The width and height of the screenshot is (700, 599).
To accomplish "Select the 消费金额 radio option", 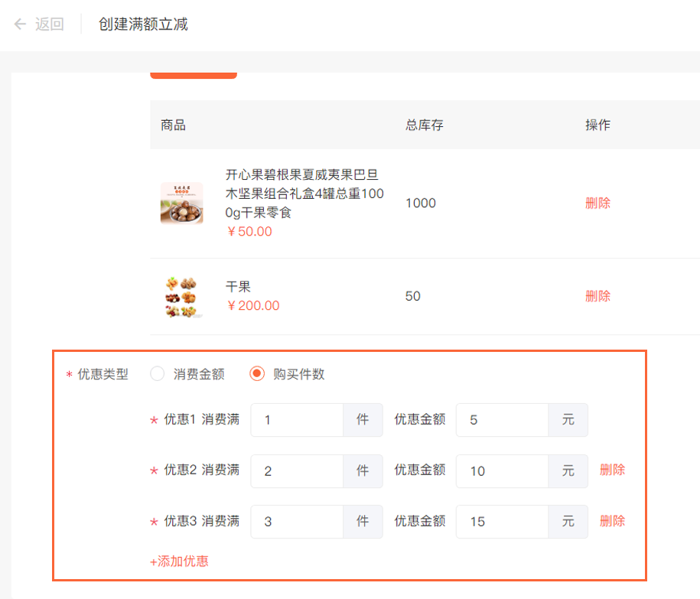I will (157, 373).
